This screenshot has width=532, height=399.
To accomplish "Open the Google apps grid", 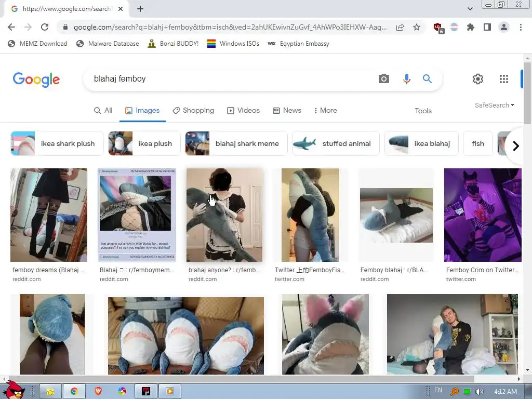I will 504,79.
